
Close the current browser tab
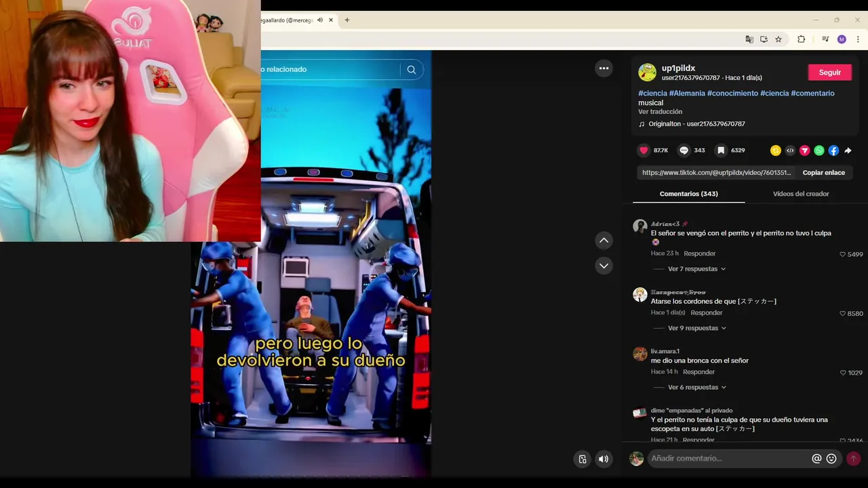pyautogui.click(x=331, y=20)
